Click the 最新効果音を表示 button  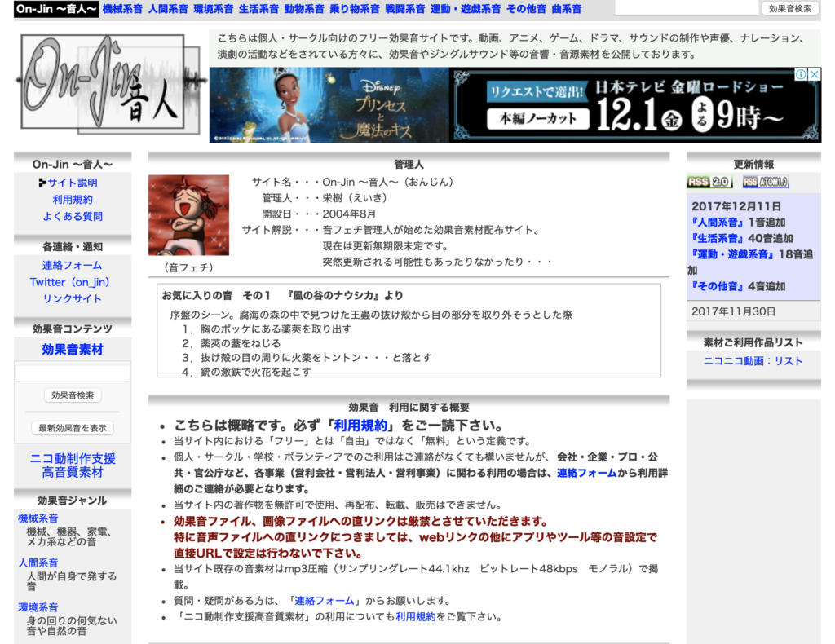73,428
